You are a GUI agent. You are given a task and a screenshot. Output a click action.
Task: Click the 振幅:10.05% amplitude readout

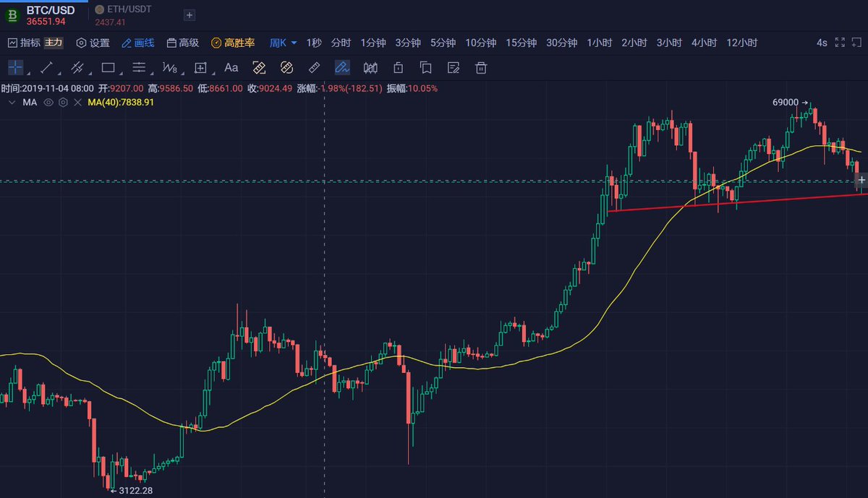[x=412, y=88]
